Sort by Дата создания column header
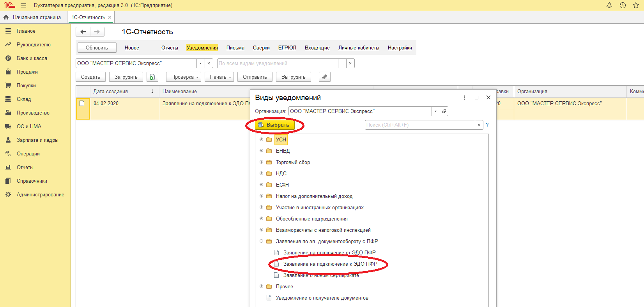The image size is (644, 307). 124,91
